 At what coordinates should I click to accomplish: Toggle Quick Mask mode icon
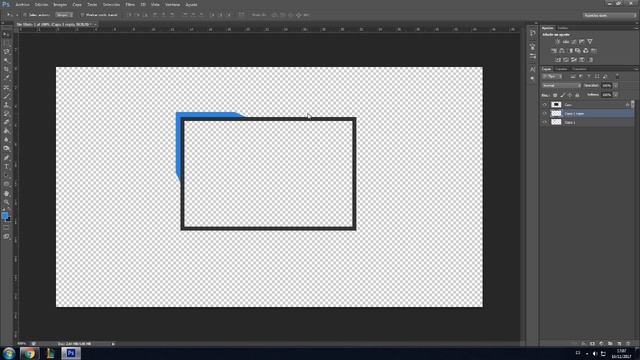(x=6, y=228)
